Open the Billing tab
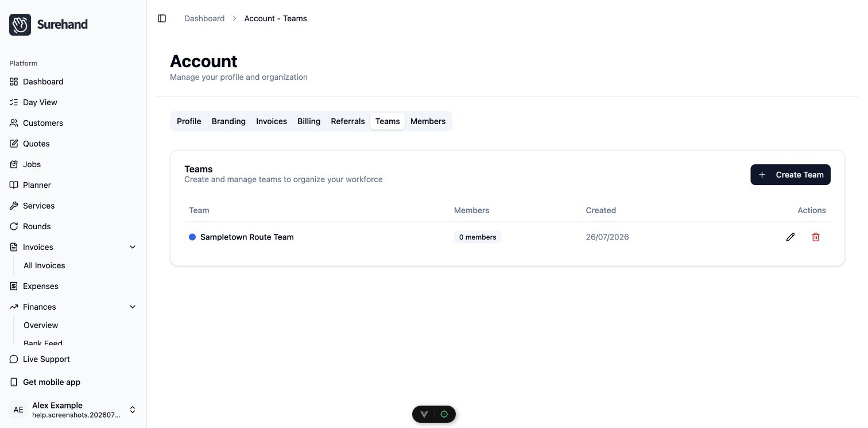Screen dimensions: 868x428 [x=309, y=121]
